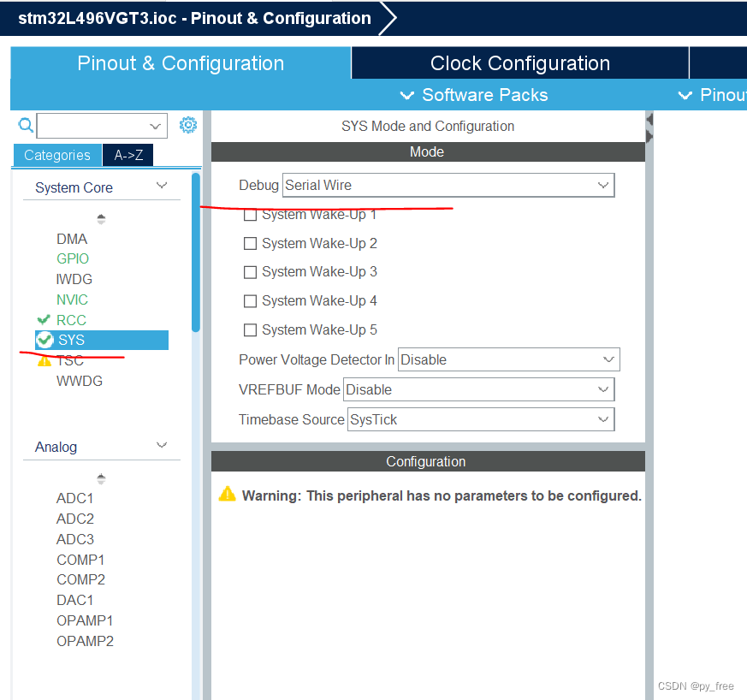
Task: Select ADC2 in Analog list
Action: click(x=75, y=519)
